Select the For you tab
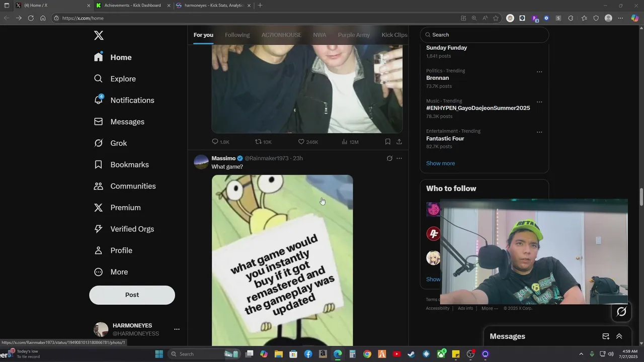This screenshot has width=644, height=362. pyautogui.click(x=203, y=35)
